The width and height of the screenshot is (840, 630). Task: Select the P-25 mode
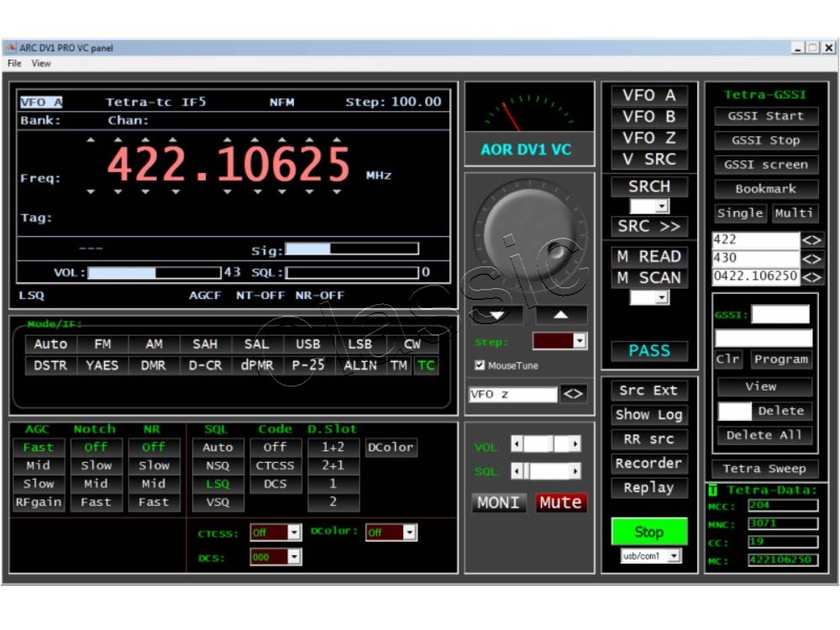[308, 366]
